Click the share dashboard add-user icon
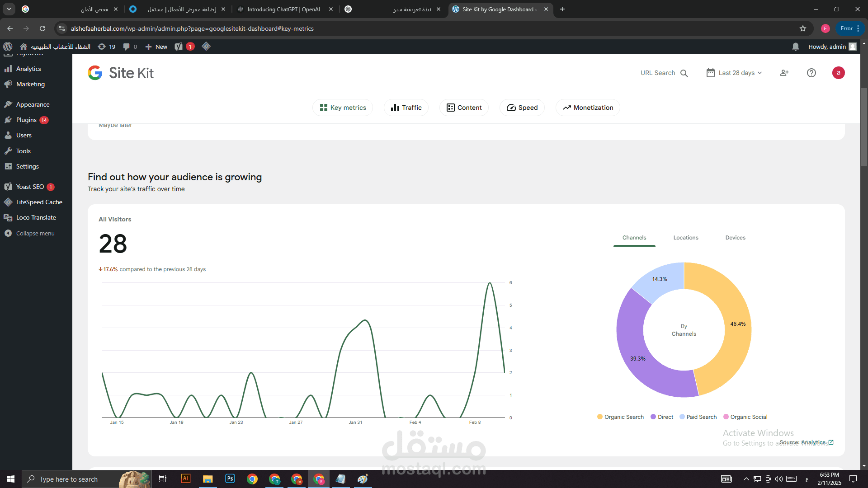Viewport: 868px width, 488px height. coord(784,73)
